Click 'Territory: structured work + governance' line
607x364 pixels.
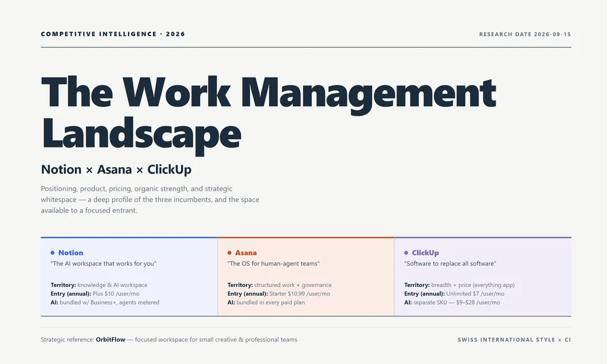(x=280, y=285)
